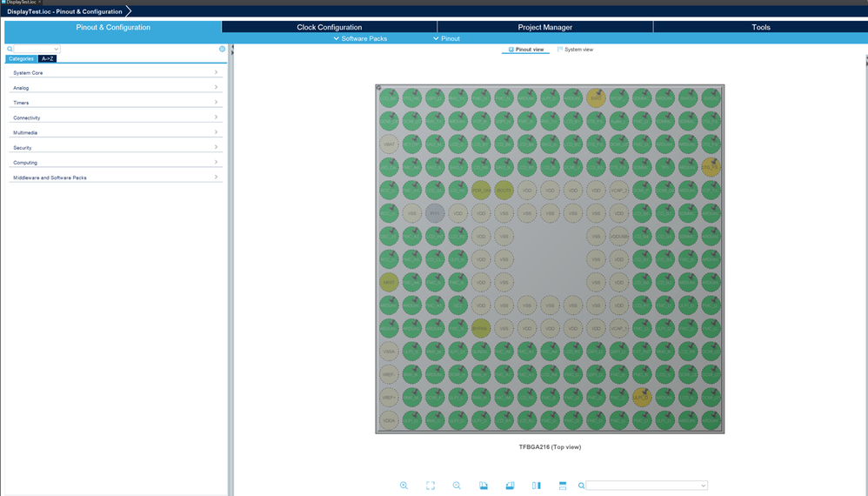868x496 pixels.
Task: Click the yellow SWO pin
Action: pyautogui.click(x=596, y=98)
